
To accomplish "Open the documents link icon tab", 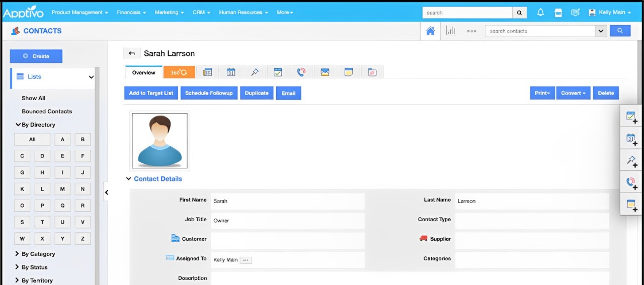I will [x=372, y=72].
